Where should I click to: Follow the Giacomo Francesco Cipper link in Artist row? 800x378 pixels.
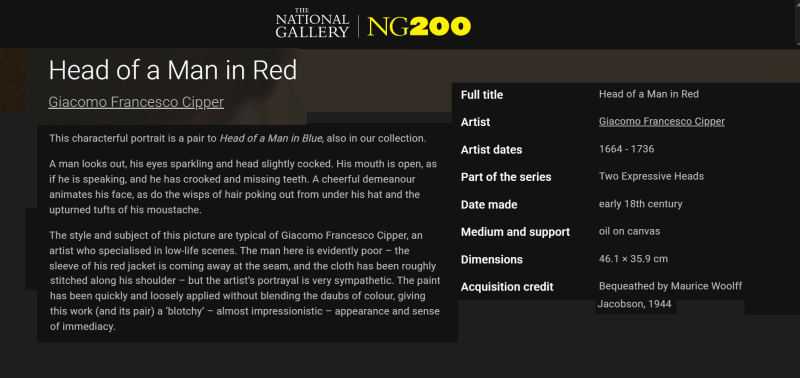(x=662, y=121)
